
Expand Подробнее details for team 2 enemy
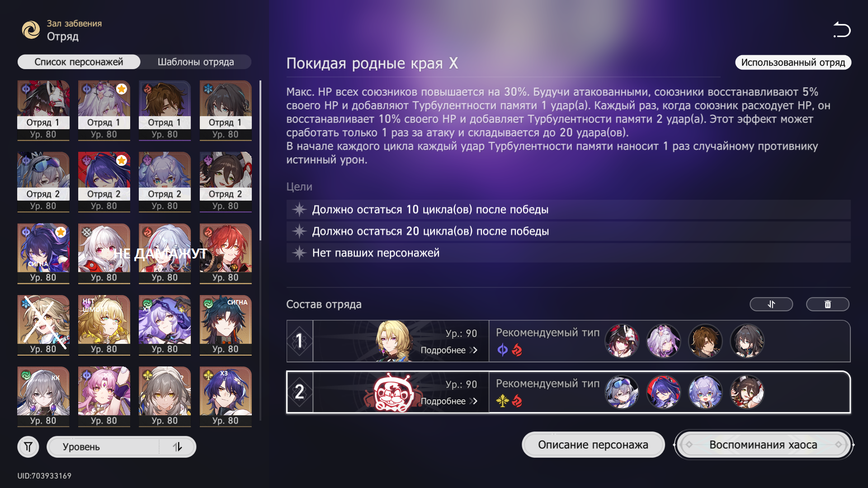pos(449,401)
